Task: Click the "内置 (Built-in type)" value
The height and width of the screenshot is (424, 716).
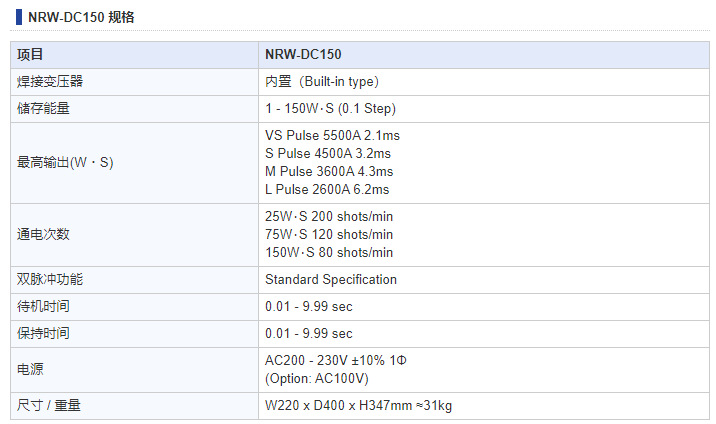Action: click(322, 82)
